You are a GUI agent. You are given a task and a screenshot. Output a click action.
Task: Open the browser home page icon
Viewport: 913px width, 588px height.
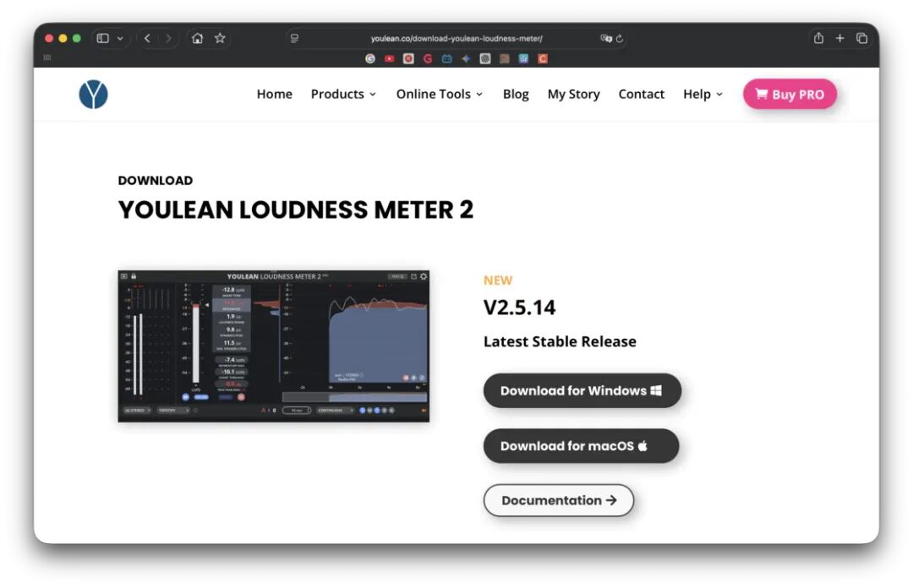point(197,38)
